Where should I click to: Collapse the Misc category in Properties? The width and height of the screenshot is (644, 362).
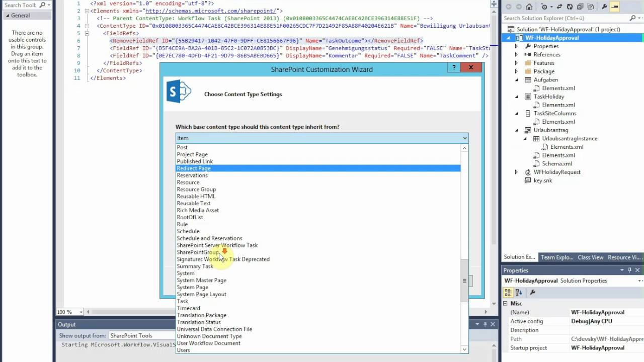[x=506, y=304]
